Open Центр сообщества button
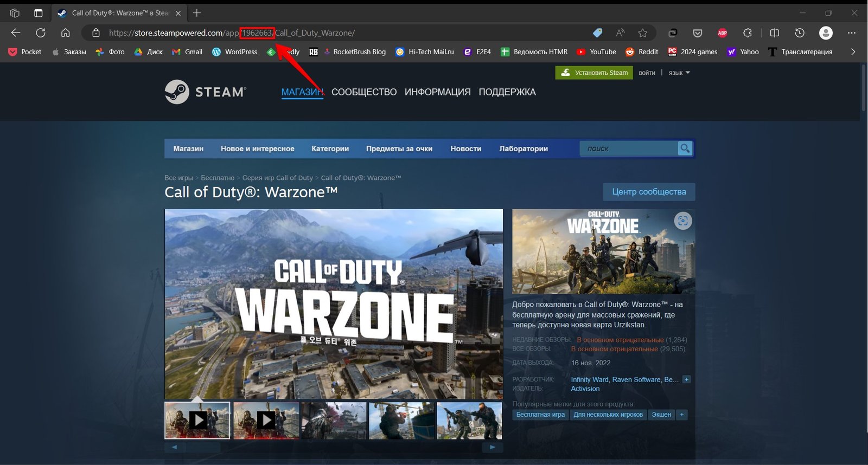This screenshot has height=465, width=868. (649, 192)
